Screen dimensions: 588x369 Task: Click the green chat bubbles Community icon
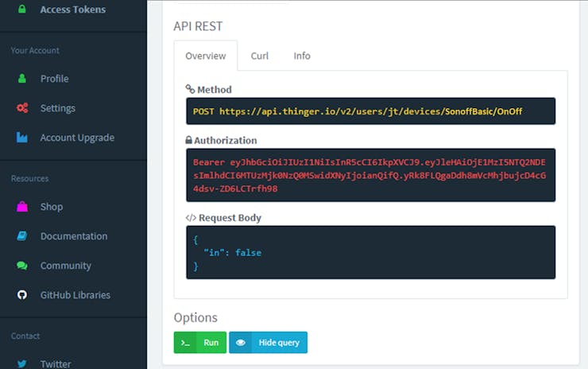22,266
